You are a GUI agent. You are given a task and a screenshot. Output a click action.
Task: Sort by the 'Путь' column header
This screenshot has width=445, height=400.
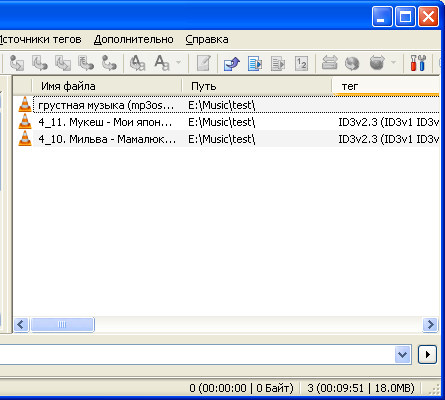pyautogui.click(x=257, y=86)
